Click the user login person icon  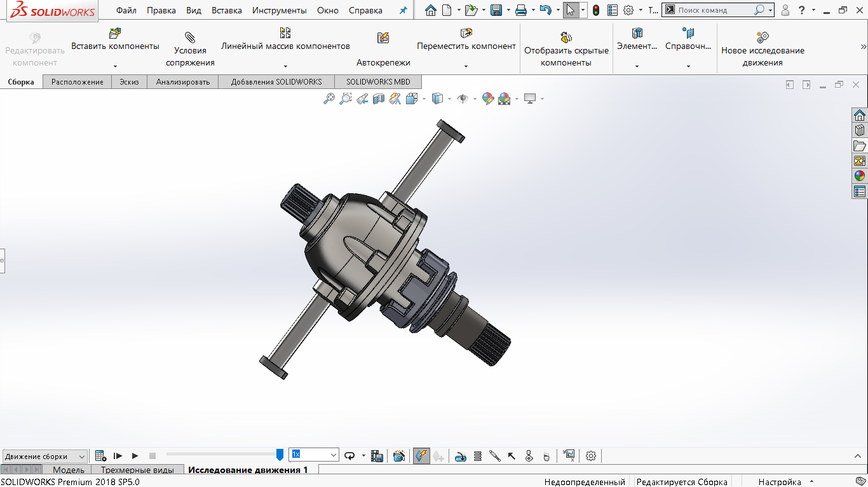(x=786, y=10)
